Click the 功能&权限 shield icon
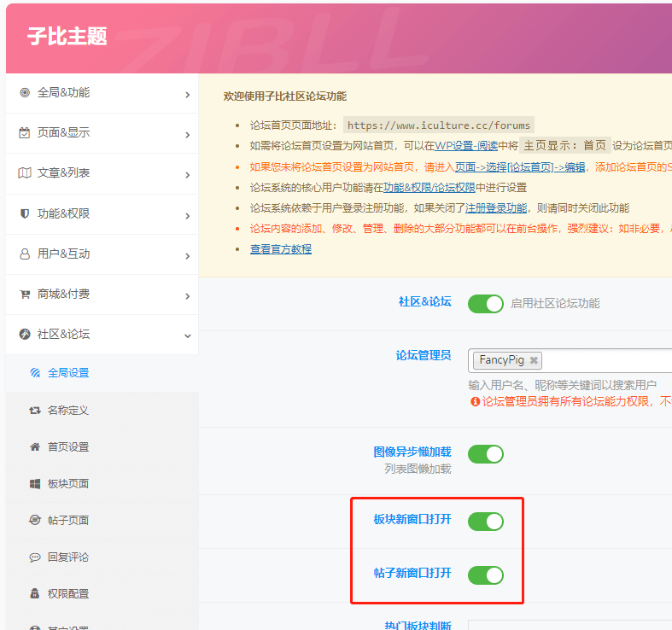This screenshot has width=672, height=630. pos(25,213)
